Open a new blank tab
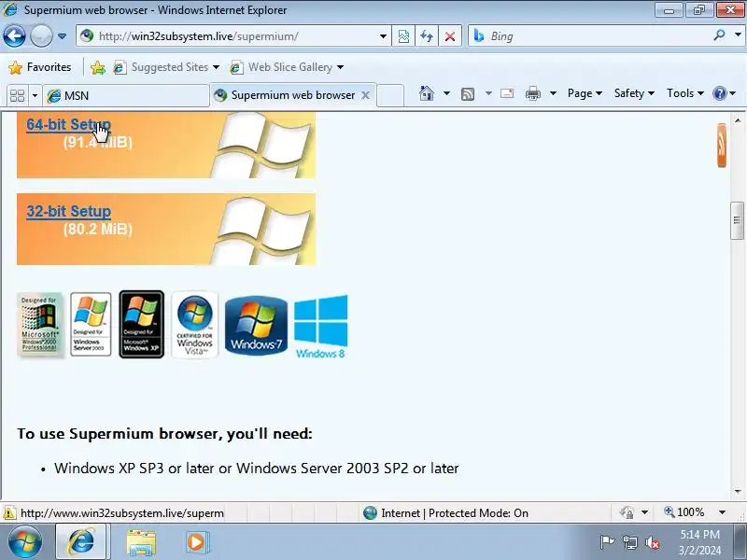The height and width of the screenshot is (560, 747). (x=390, y=95)
